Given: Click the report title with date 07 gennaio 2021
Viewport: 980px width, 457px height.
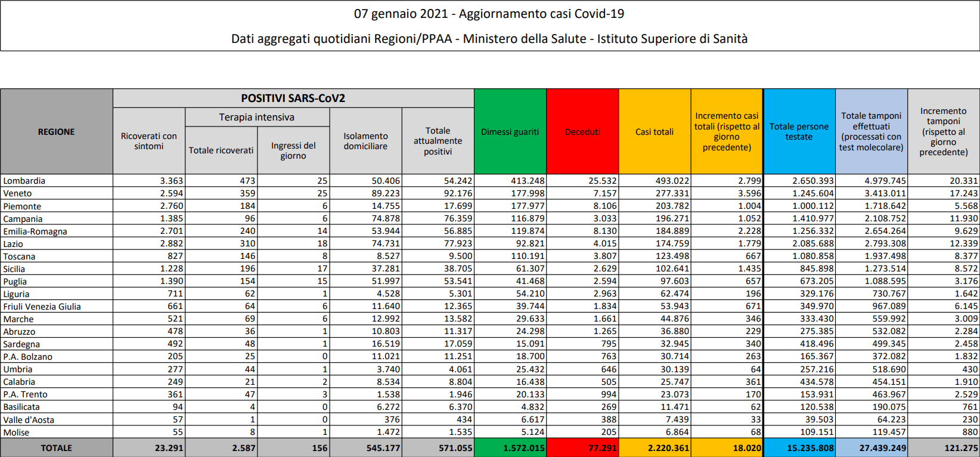Looking at the screenshot, I should 489,14.
